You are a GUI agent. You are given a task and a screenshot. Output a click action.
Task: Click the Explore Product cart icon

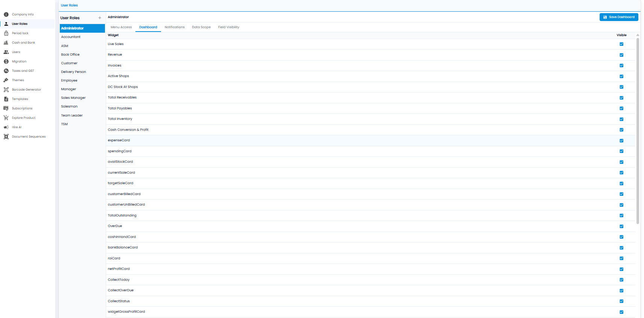click(x=6, y=118)
